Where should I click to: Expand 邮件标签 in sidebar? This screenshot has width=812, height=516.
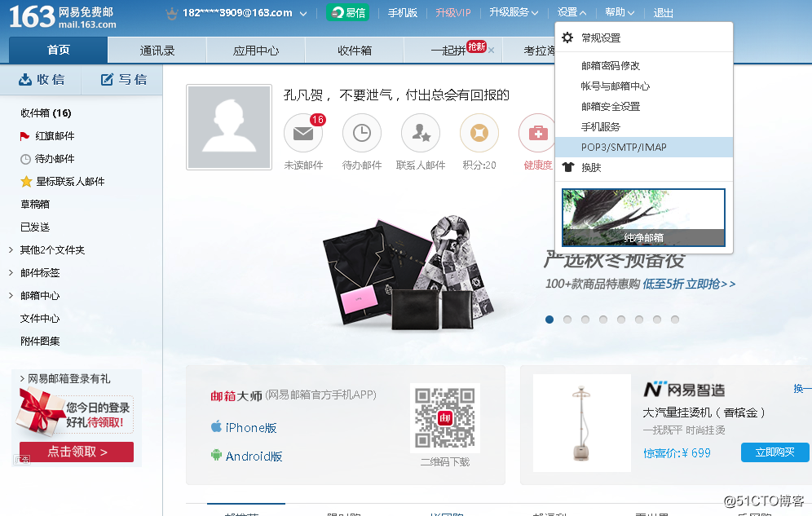point(11,273)
